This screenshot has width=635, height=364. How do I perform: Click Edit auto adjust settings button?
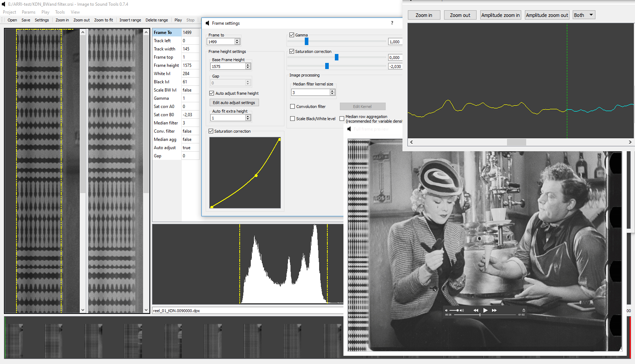pyautogui.click(x=234, y=103)
